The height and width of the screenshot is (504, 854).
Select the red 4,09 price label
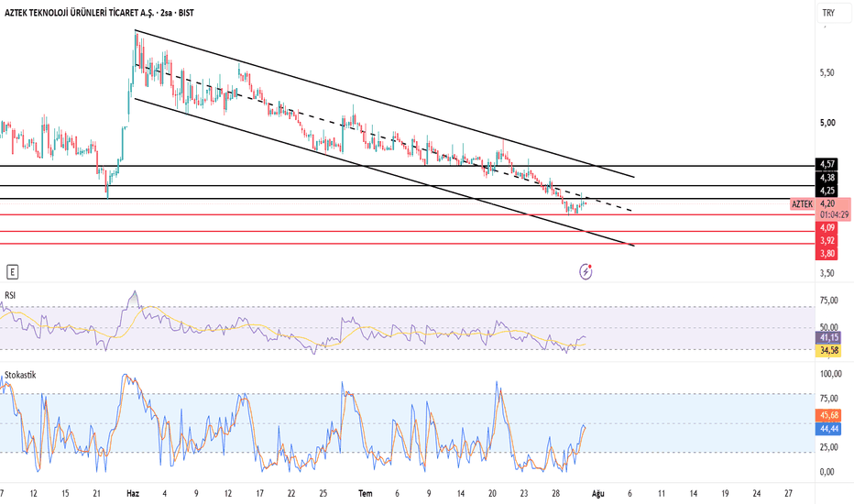coord(827,228)
